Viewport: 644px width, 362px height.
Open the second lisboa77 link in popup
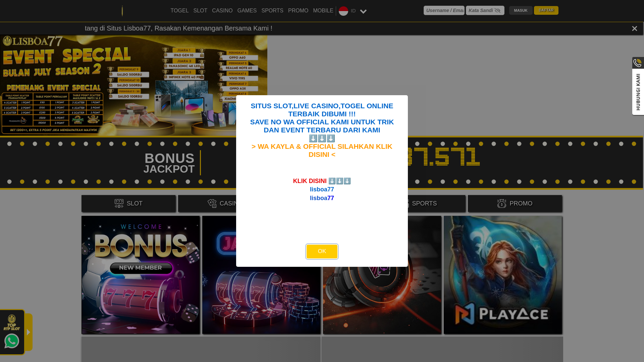pyautogui.click(x=322, y=198)
